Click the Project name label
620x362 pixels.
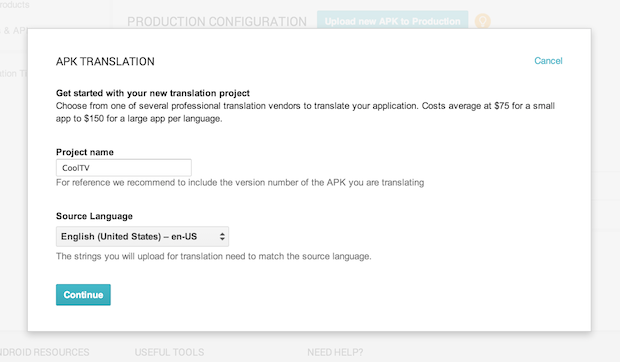pyautogui.click(x=85, y=152)
